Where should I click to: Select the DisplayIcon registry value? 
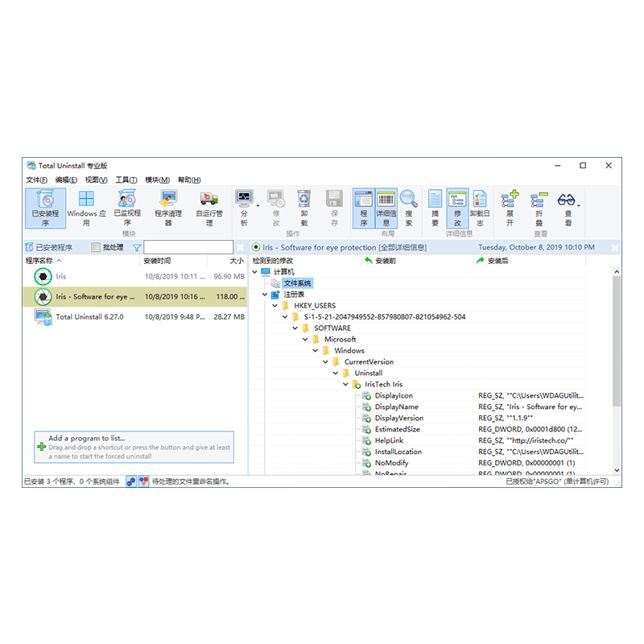click(394, 395)
